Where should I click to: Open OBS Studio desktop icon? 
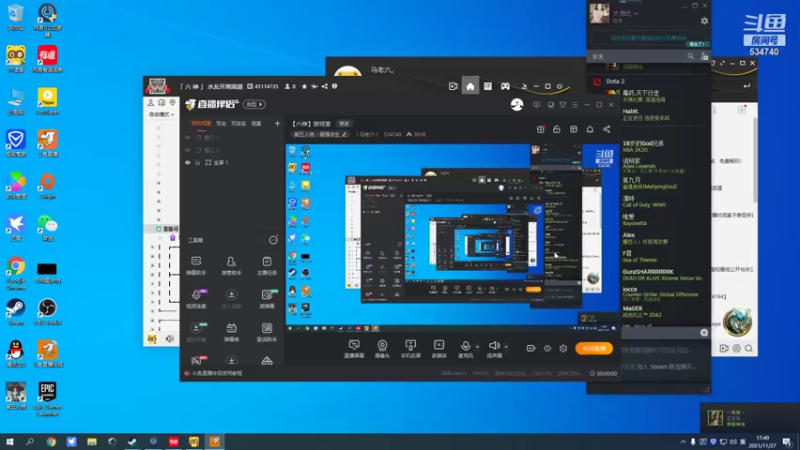pos(47,312)
